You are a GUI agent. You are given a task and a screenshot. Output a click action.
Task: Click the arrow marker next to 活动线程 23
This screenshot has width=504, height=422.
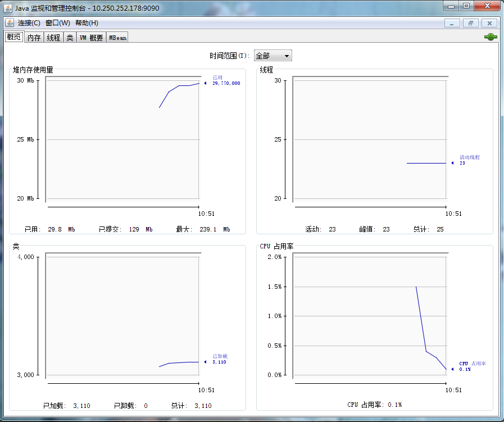[453, 163]
